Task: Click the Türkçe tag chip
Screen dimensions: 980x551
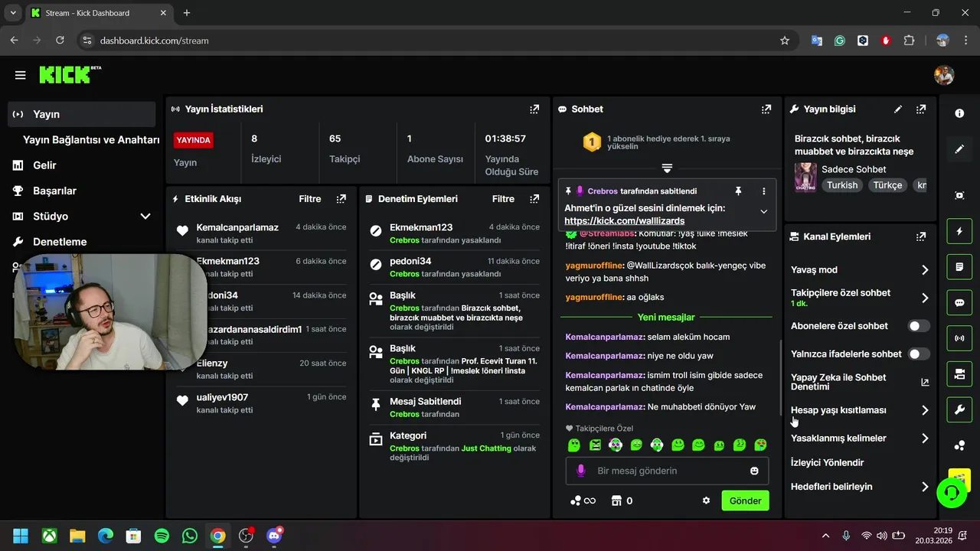Action: coord(888,185)
